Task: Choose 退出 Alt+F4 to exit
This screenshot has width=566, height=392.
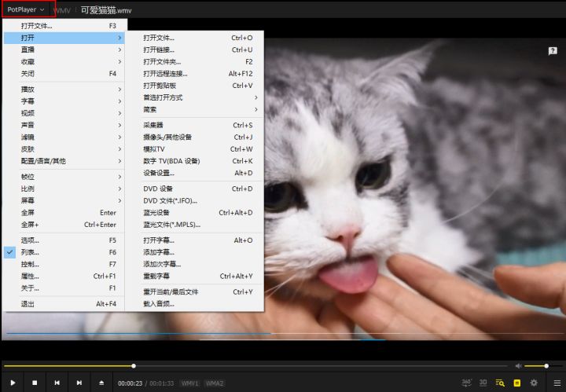Action: coord(64,304)
